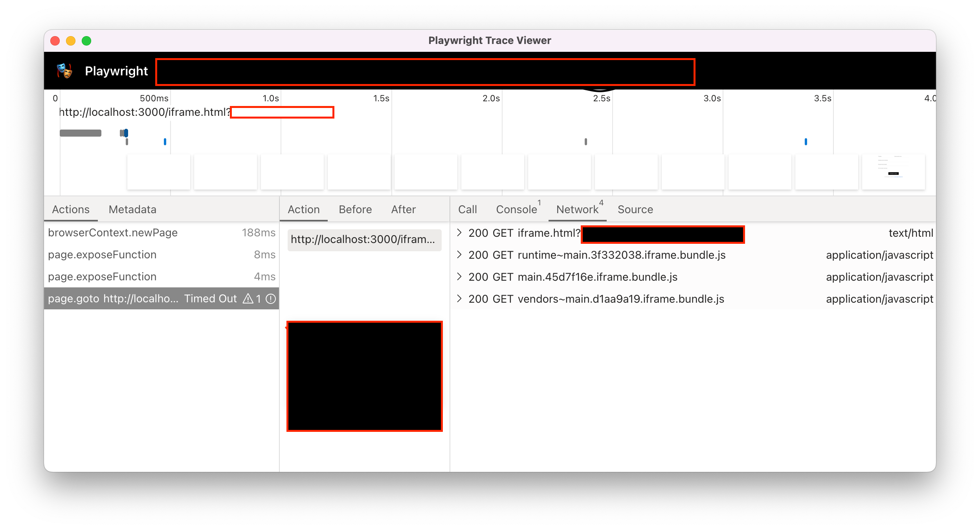Open the Call tab
This screenshot has width=980, height=530.
pyautogui.click(x=468, y=209)
